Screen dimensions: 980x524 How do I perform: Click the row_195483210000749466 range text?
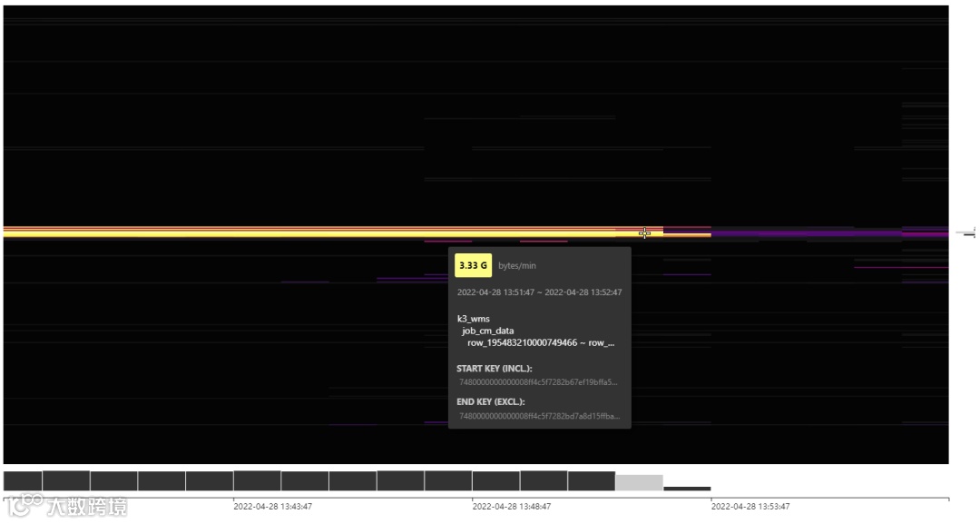point(541,342)
